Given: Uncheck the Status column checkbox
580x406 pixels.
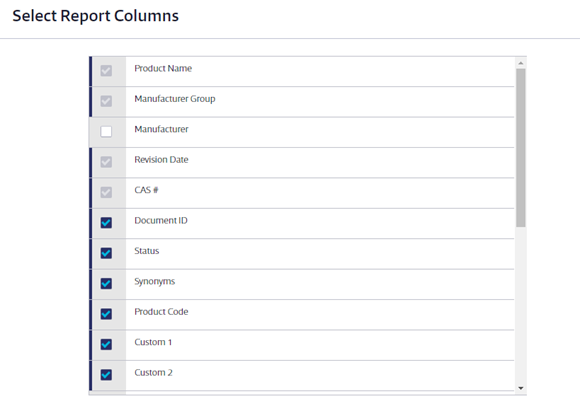Looking at the screenshot, I should coord(106,253).
